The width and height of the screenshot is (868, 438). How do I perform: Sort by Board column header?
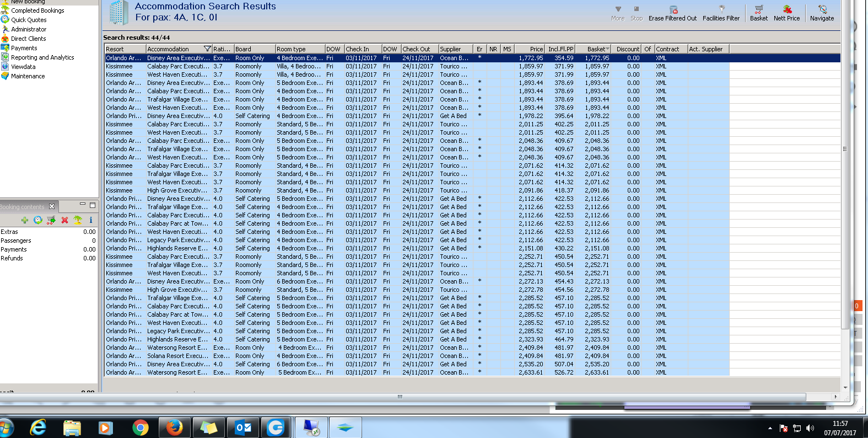tap(255, 49)
